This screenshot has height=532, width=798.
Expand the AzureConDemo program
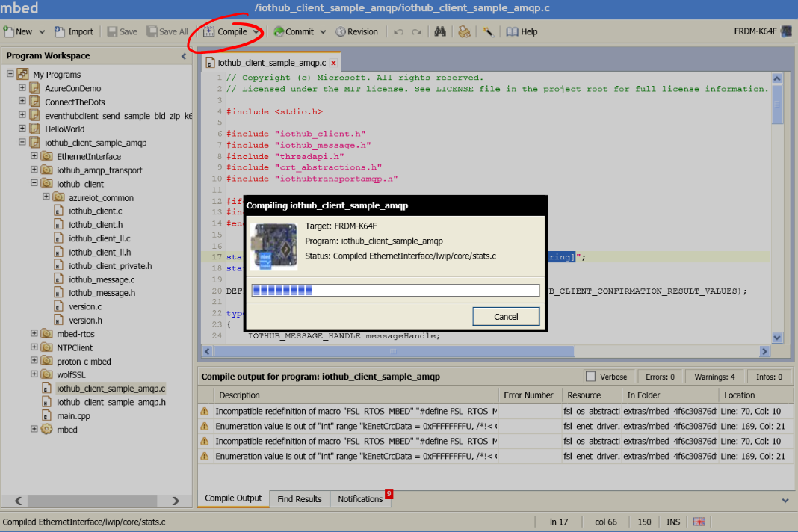(x=22, y=87)
